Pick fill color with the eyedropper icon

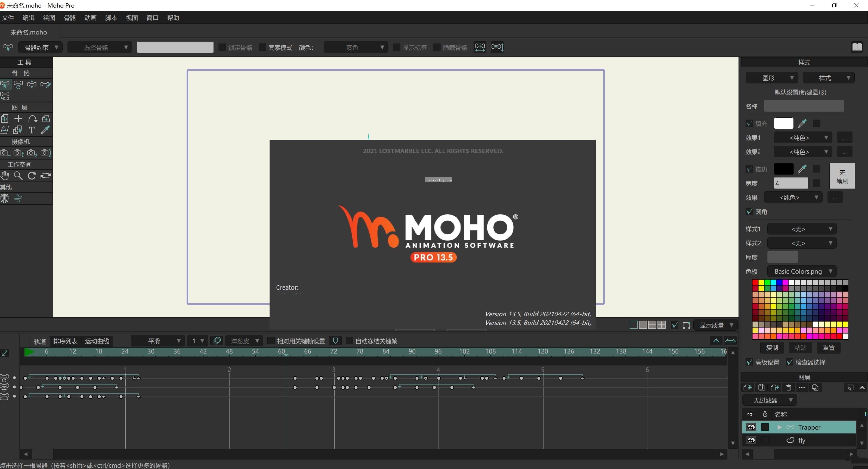click(802, 123)
